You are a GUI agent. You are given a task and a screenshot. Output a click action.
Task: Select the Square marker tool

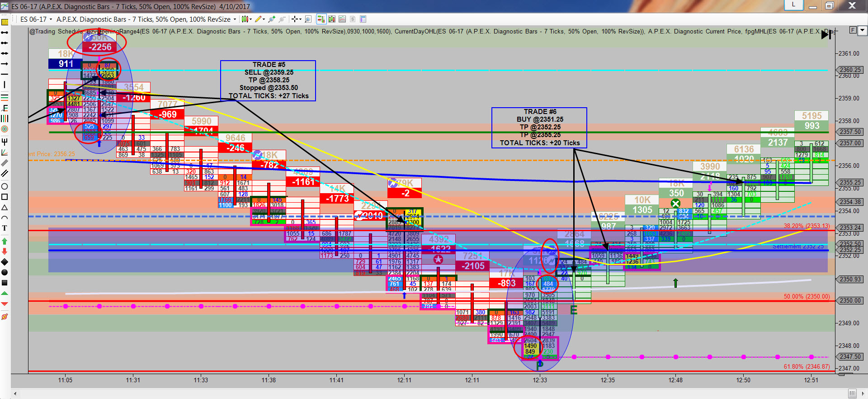pyautogui.click(x=5, y=283)
